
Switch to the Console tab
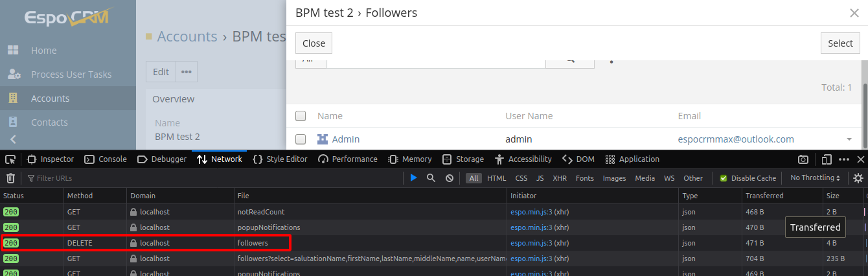coord(106,159)
